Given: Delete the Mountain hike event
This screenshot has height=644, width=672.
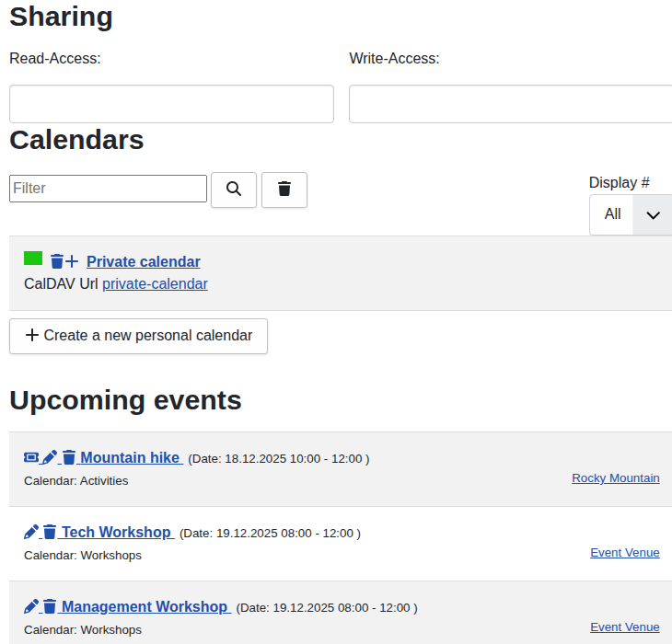Looking at the screenshot, I should pyautogui.click(x=69, y=457).
